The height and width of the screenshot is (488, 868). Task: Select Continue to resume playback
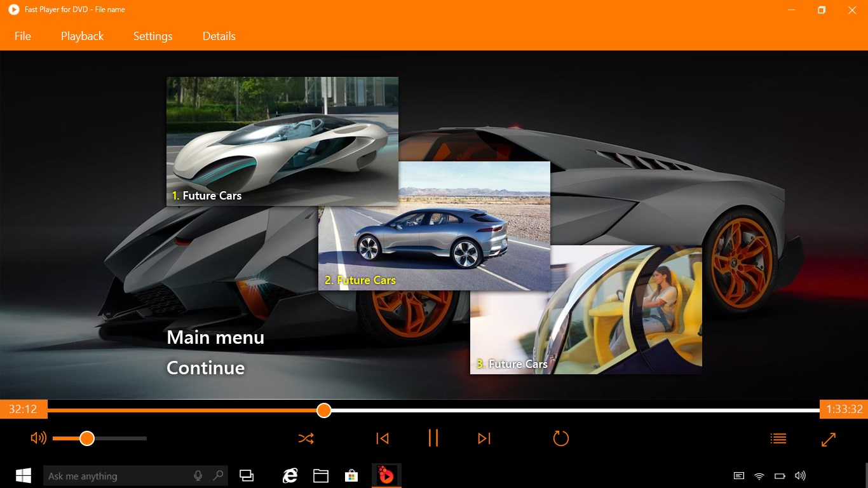[205, 367]
